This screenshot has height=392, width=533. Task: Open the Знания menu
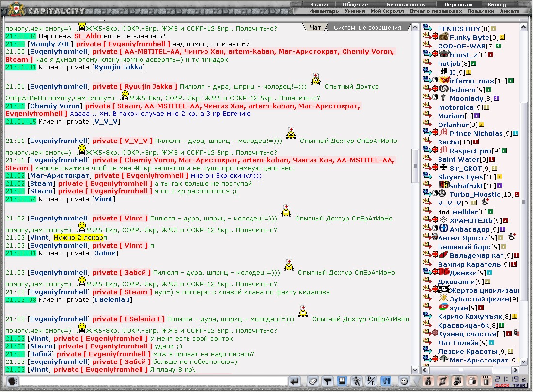(319, 5)
